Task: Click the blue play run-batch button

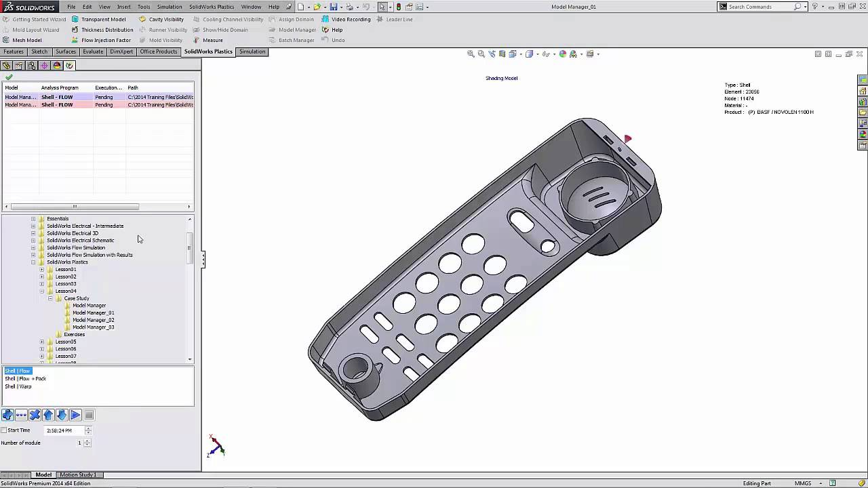Action: [x=75, y=415]
